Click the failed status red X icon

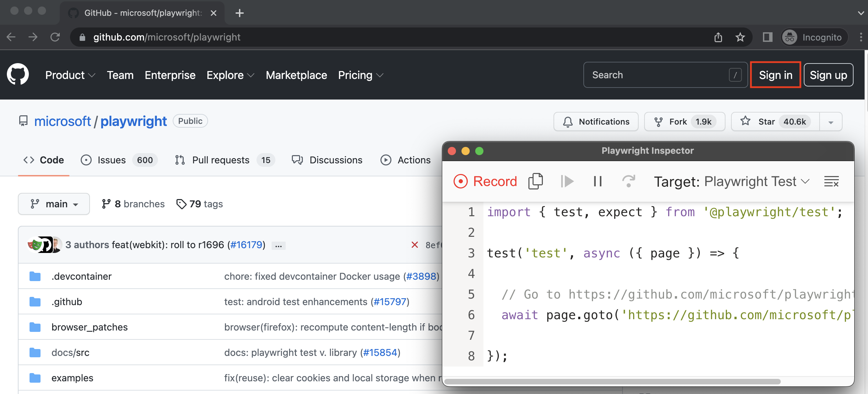pyautogui.click(x=415, y=245)
